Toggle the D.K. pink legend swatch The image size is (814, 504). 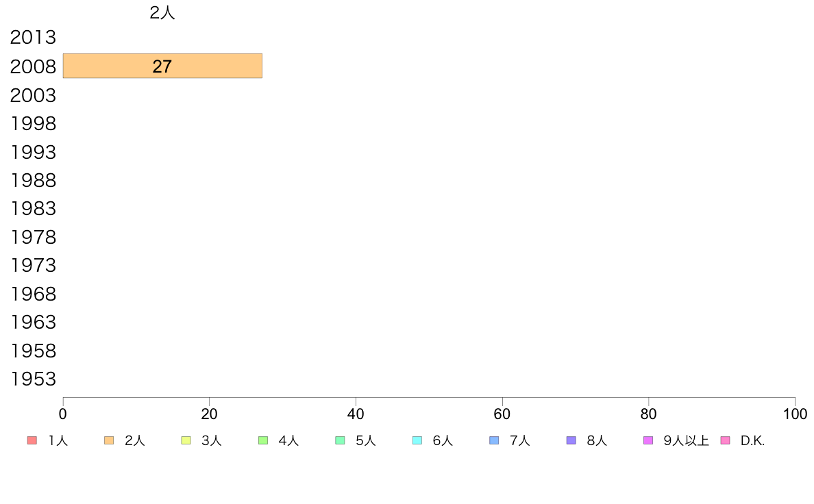tap(725, 440)
